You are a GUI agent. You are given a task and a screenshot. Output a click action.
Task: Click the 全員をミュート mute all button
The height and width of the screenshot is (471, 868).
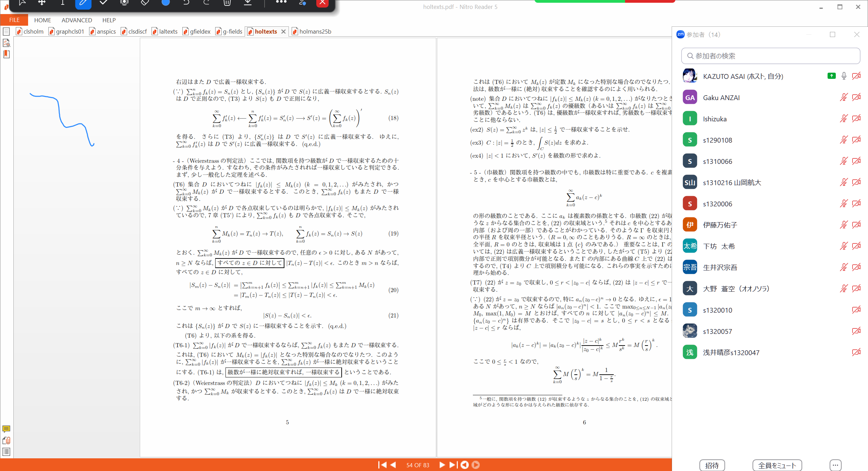click(777, 465)
